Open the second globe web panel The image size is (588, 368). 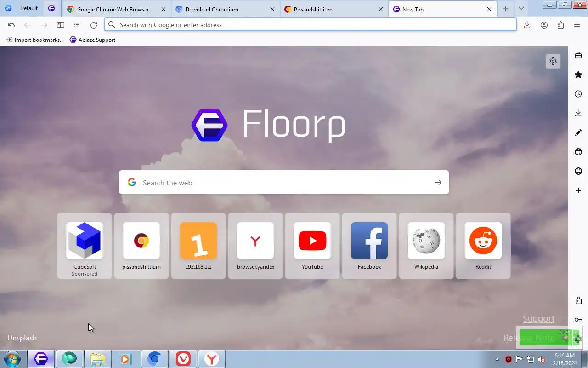pos(578,171)
